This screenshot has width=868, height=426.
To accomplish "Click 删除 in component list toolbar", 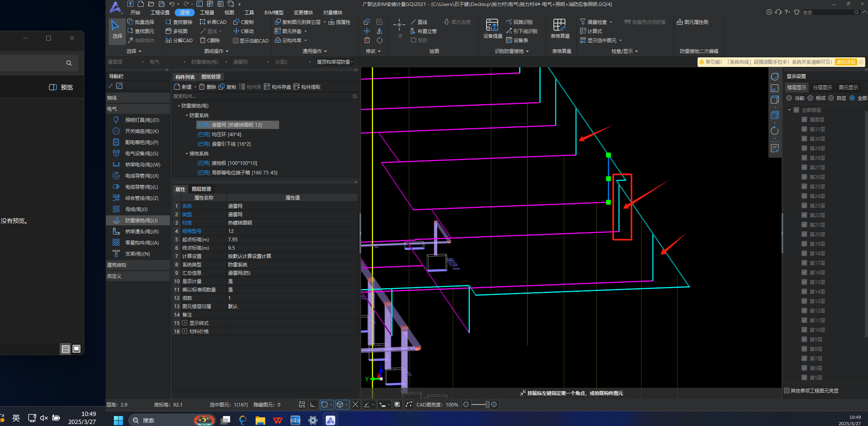I will pyautogui.click(x=207, y=87).
